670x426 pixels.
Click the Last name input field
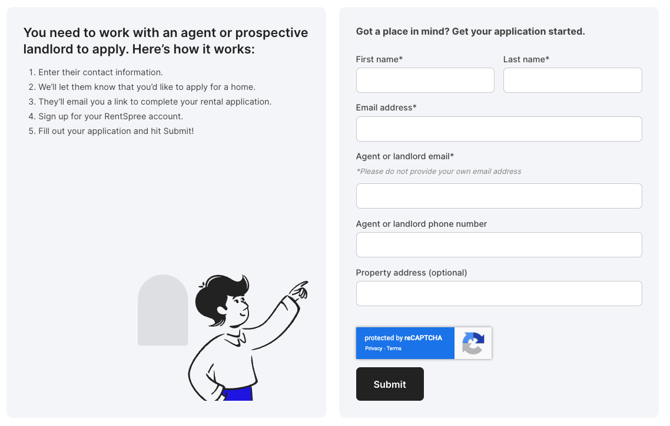click(572, 80)
